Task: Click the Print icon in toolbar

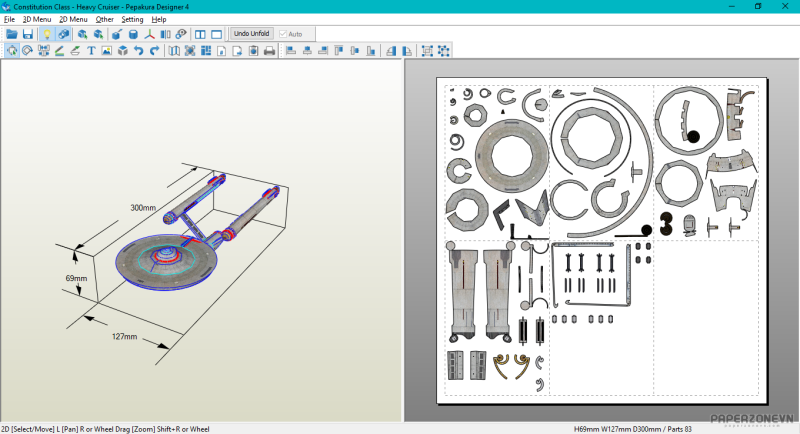Action: pos(269,51)
